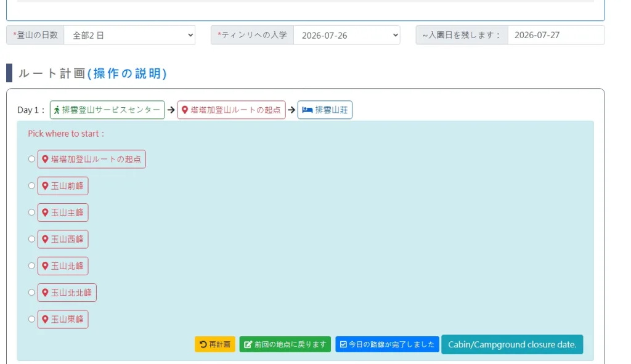Click the hiker icon on 排雲登山サービスセンター
Image resolution: width=631 pixels, height=364 pixels.
pyautogui.click(x=57, y=110)
